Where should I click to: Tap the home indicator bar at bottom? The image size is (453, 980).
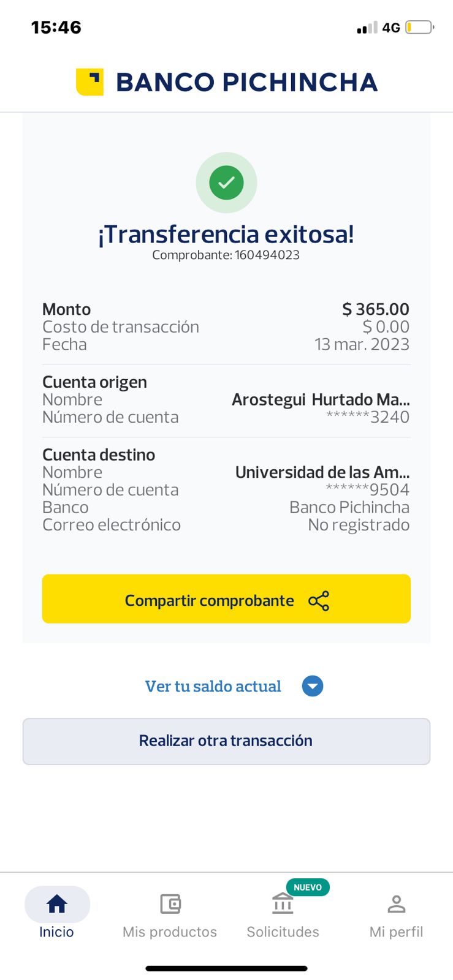pyautogui.click(x=226, y=968)
